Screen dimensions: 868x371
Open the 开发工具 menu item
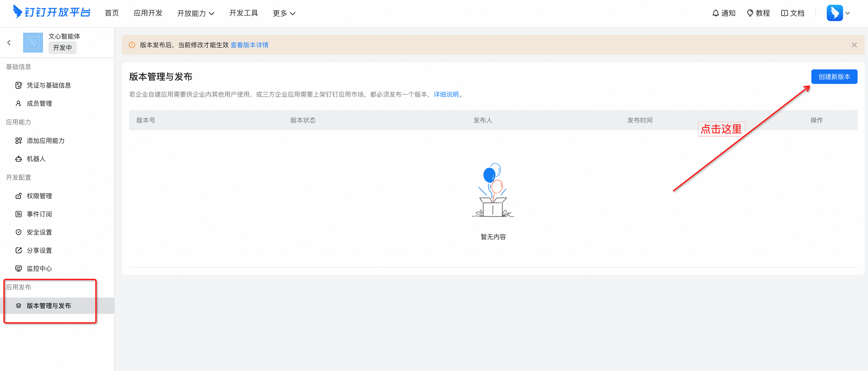pyautogui.click(x=243, y=13)
